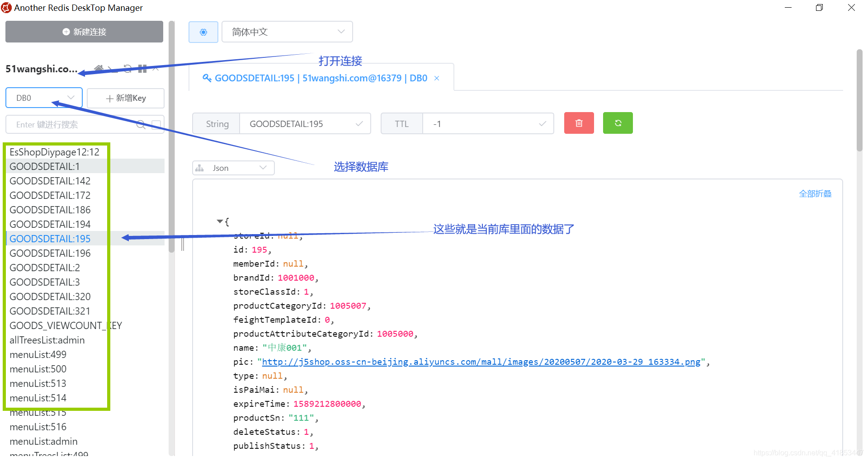Collapse the root JSON object triangle
The height and width of the screenshot is (461, 868).
click(x=220, y=221)
